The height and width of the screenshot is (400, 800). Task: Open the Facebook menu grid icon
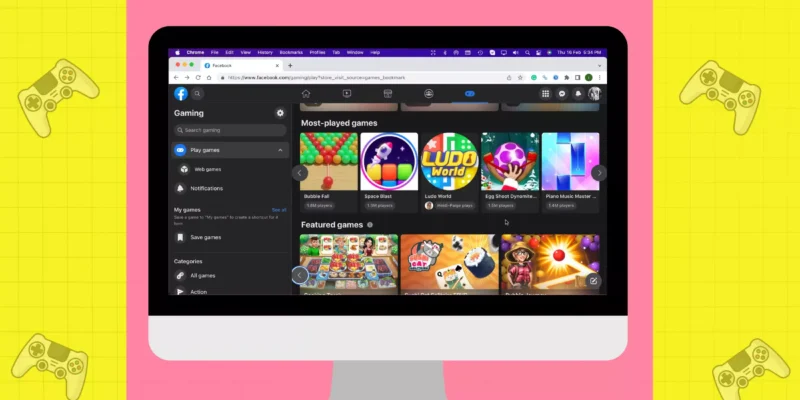[x=545, y=94]
